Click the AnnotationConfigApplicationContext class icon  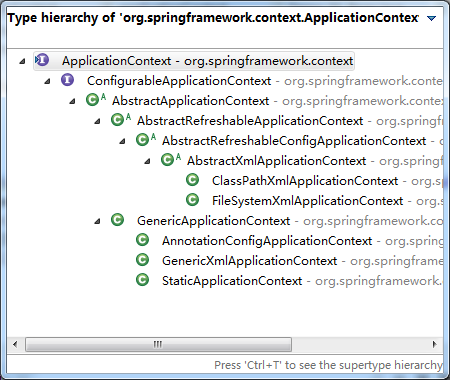pyautogui.click(x=142, y=240)
